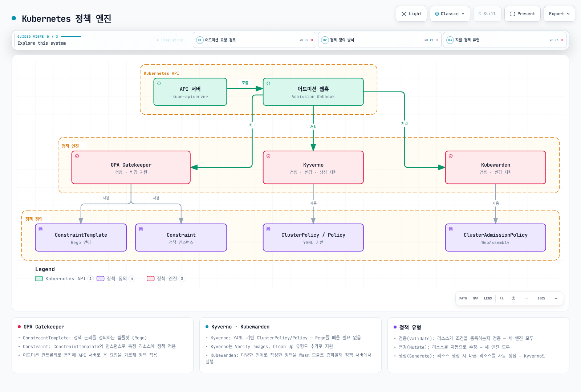The height and width of the screenshot is (392, 581).
Task: Zoom in with the plus icon
Action: (x=556, y=298)
